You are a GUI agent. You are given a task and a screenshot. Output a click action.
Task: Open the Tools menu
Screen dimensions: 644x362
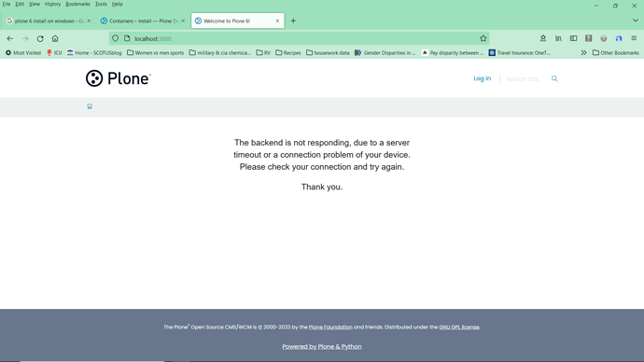(x=101, y=4)
